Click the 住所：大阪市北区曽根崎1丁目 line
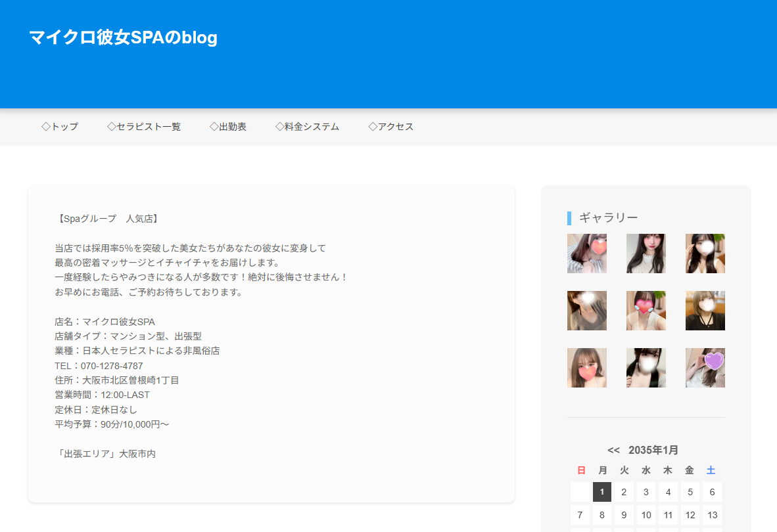Screen dimensions: 777x532 (x=117, y=380)
